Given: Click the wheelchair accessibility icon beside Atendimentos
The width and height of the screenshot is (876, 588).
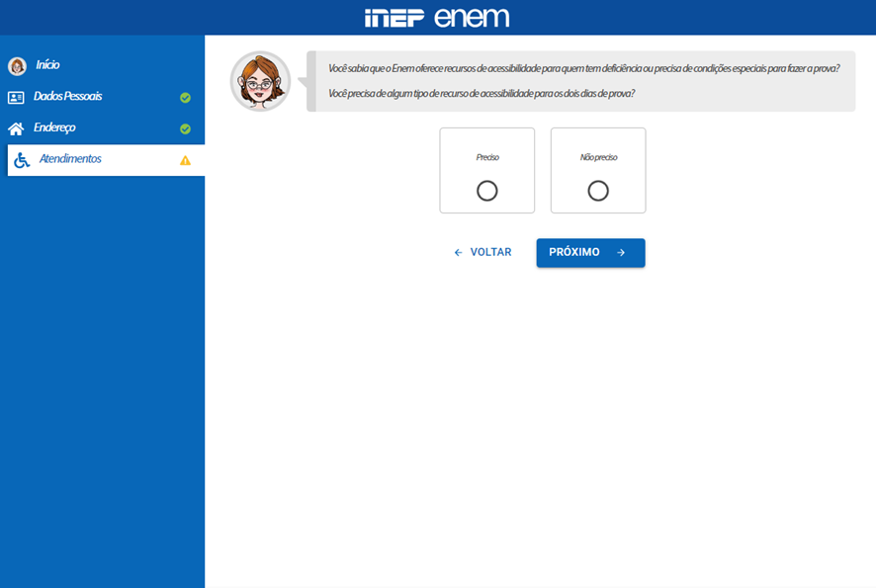Looking at the screenshot, I should coord(19,158).
